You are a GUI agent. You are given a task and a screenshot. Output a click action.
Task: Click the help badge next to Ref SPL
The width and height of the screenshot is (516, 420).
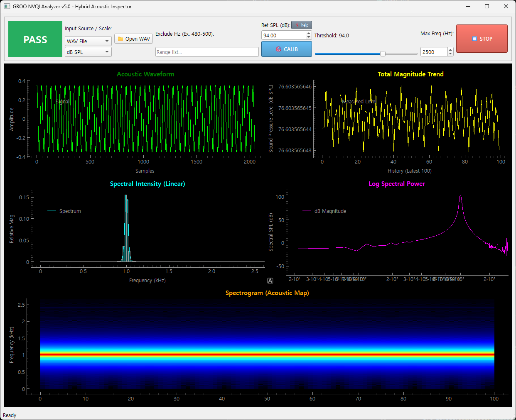[302, 25]
